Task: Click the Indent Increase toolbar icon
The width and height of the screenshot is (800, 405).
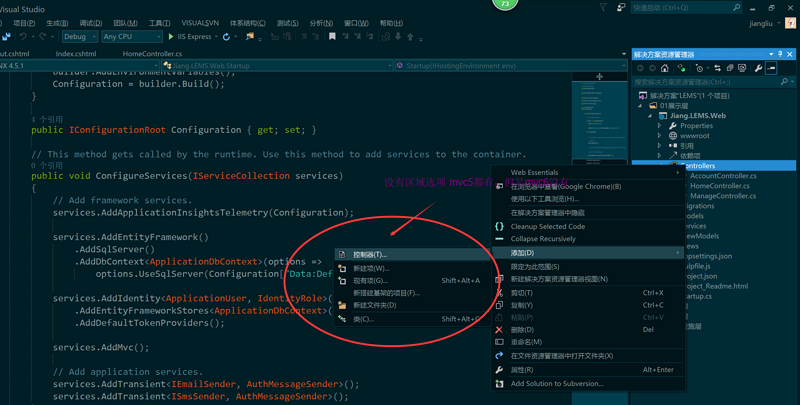Action: click(x=287, y=36)
